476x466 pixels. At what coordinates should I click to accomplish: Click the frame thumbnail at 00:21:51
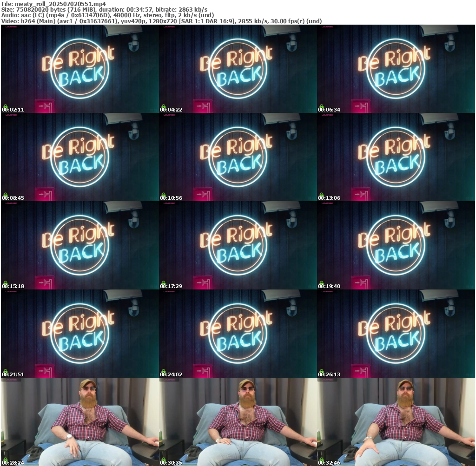tap(80, 334)
